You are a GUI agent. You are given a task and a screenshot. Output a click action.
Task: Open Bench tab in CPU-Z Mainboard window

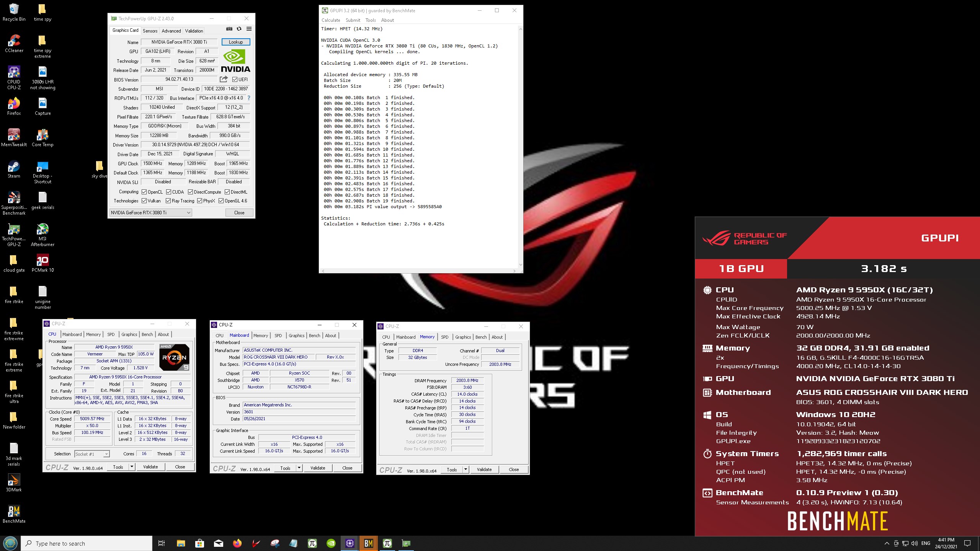tap(314, 336)
